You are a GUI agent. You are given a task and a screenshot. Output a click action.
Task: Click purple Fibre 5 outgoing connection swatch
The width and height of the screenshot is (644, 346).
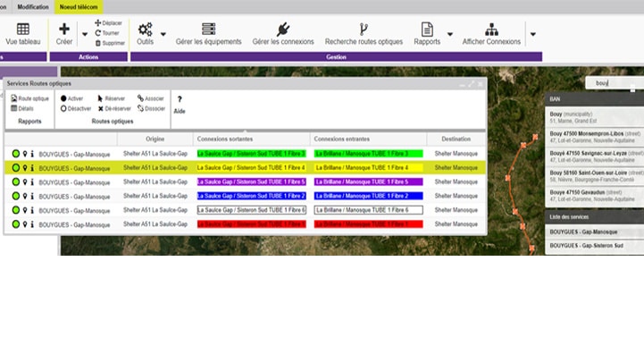[x=252, y=181]
